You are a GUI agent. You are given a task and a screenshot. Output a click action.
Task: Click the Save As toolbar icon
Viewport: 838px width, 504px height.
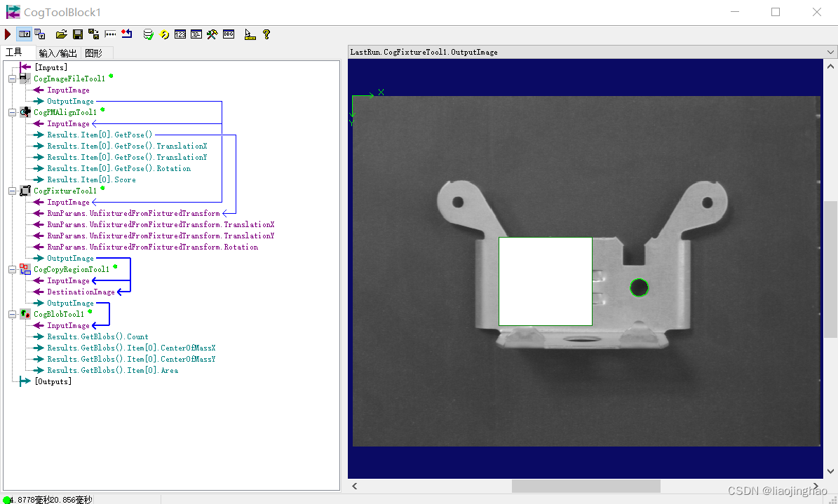[x=93, y=34]
